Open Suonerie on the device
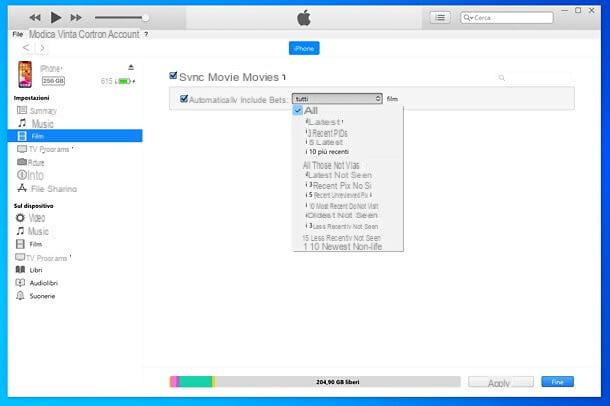 (x=35, y=296)
